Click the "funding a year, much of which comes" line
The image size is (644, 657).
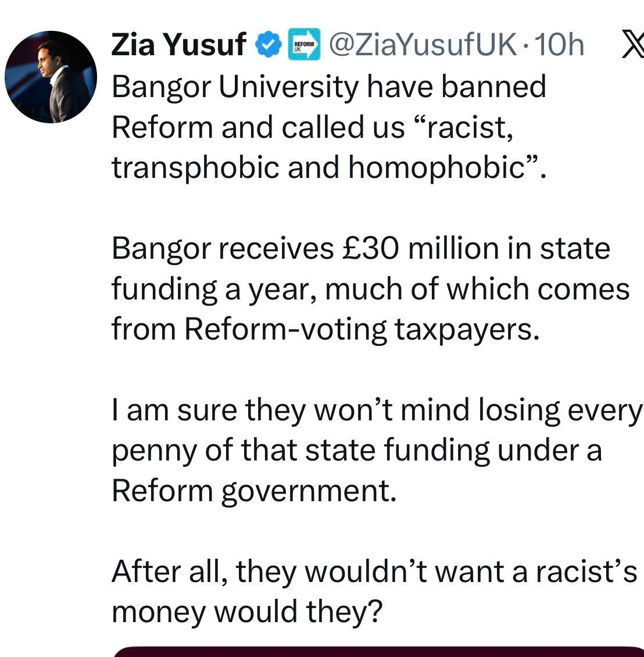tap(370, 289)
